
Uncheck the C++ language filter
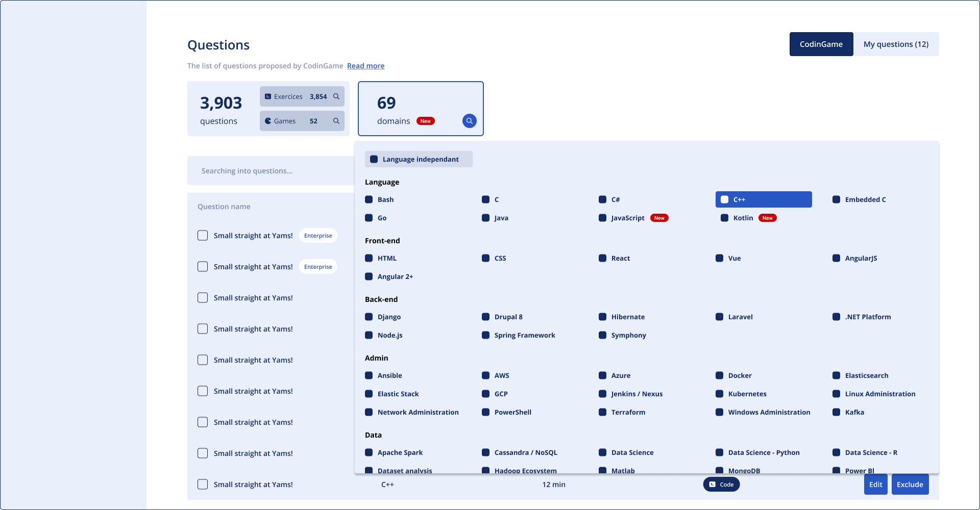point(725,199)
